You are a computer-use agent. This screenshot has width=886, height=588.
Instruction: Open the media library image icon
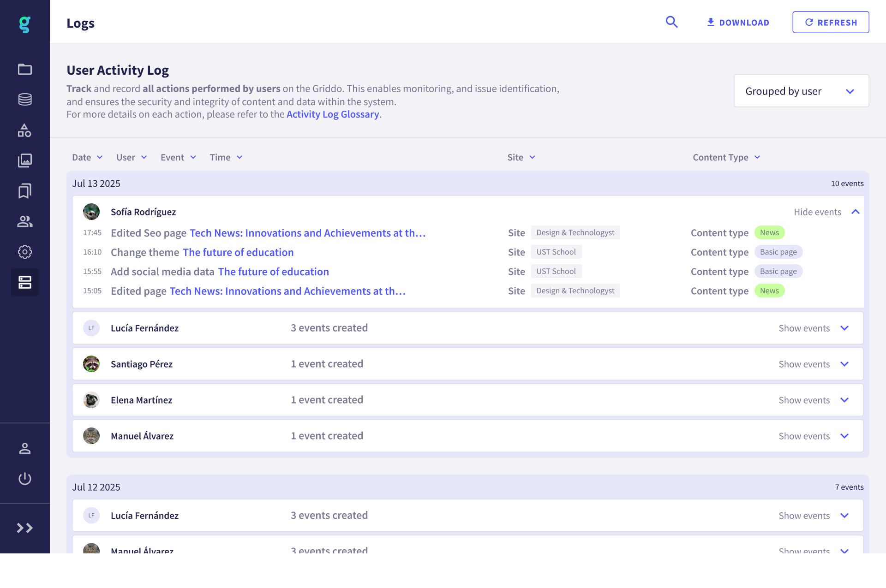pos(25,160)
